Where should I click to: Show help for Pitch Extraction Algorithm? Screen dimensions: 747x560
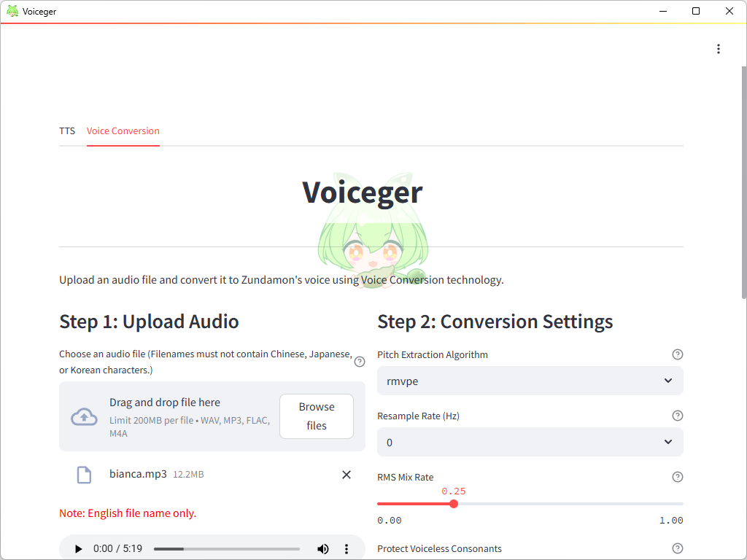(x=678, y=354)
